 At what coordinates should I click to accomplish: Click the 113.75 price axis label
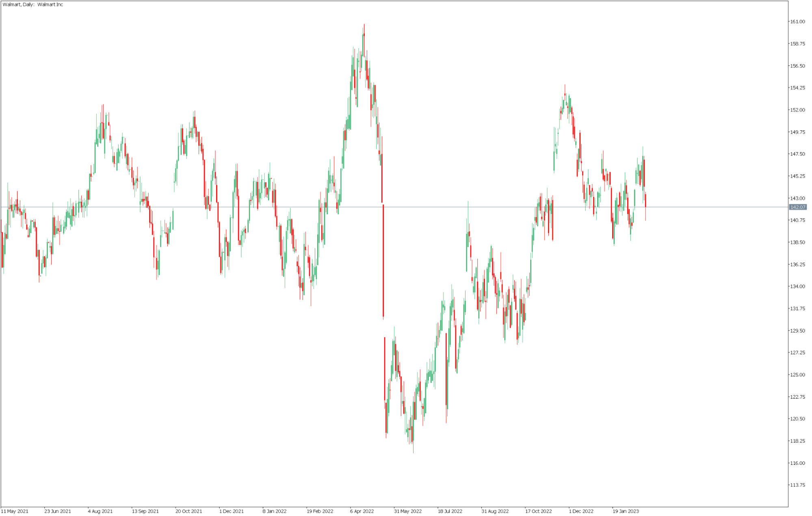point(797,485)
